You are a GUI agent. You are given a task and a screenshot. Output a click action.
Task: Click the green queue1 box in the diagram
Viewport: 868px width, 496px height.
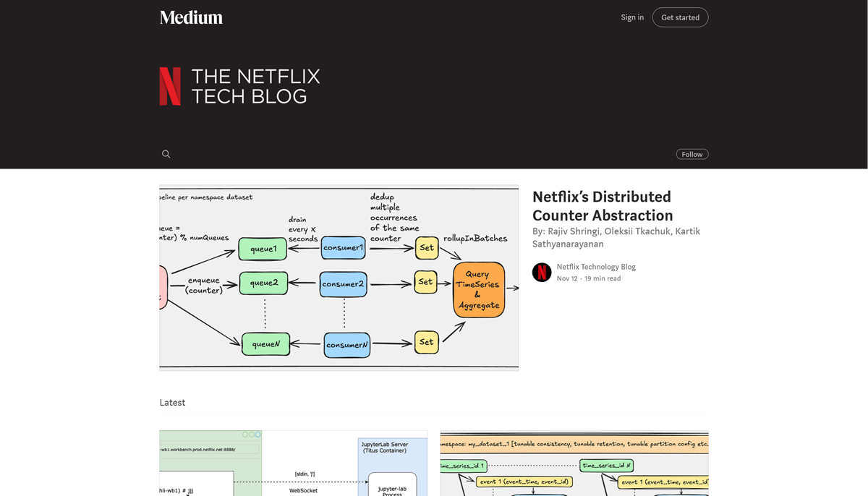263,249
